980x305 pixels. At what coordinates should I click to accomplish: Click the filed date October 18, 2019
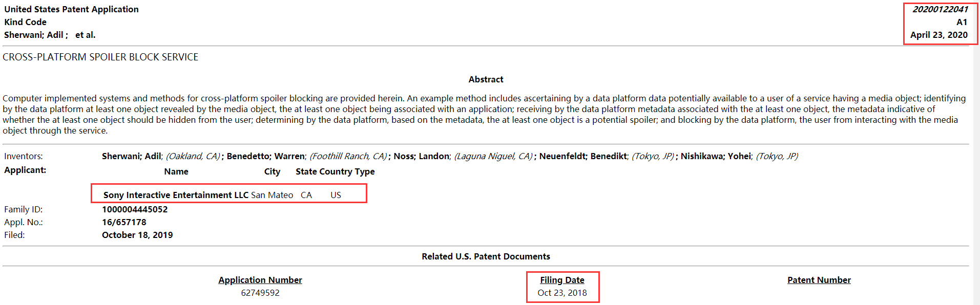pyautogui.click(x=137, y=235)
